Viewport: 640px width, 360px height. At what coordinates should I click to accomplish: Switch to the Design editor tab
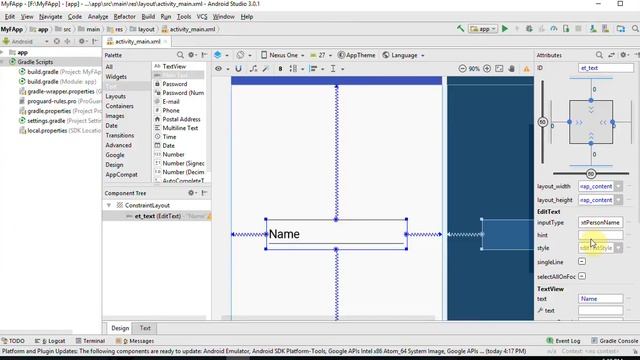pos(120,328)
